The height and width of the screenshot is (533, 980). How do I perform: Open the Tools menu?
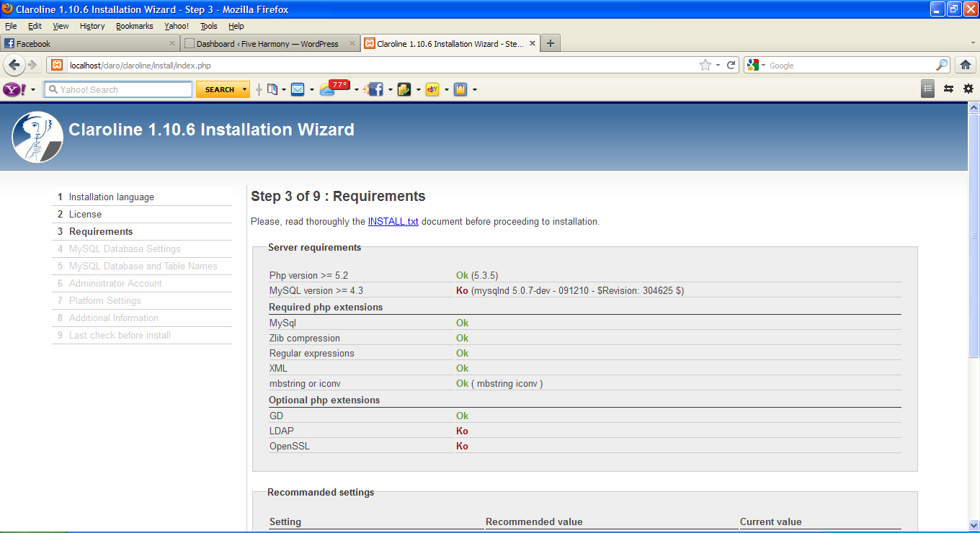tap(209, 26)
